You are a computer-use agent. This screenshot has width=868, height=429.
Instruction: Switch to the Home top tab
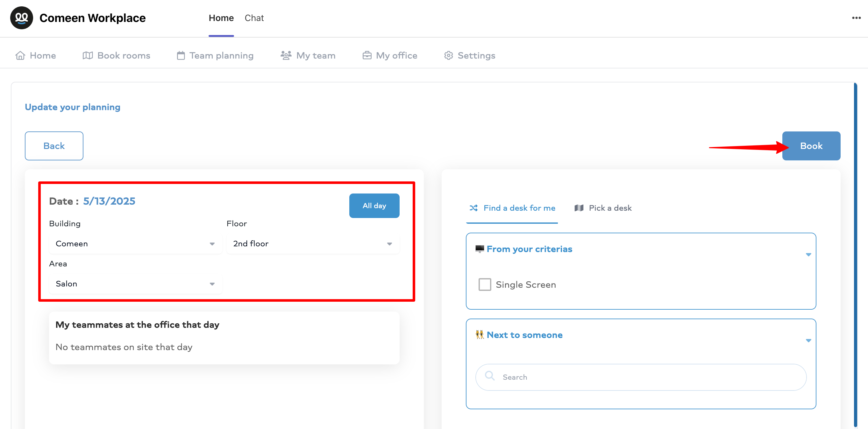(221, 18)
